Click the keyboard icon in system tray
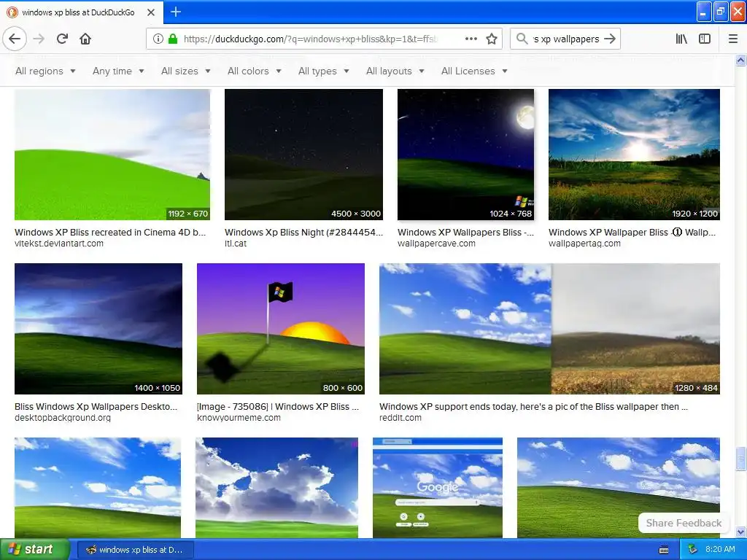This screenshot has height=560, width=747. tap(664, 550)
